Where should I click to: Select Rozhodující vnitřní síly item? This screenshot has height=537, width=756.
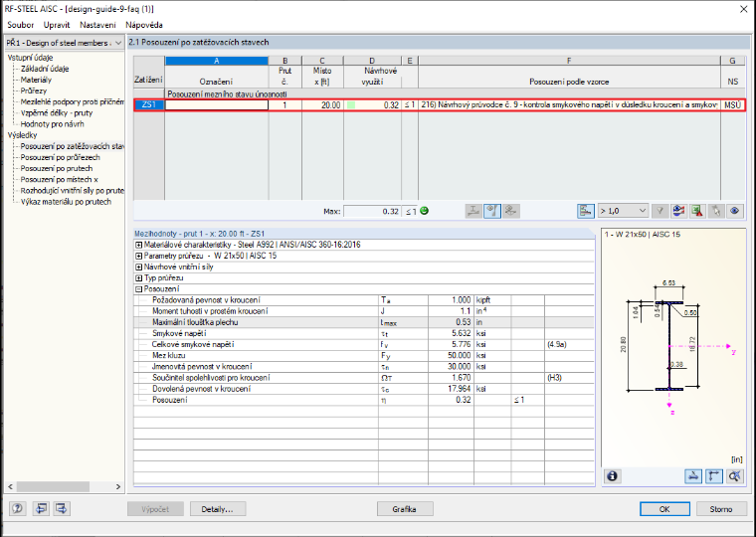(x=73, y=190)
